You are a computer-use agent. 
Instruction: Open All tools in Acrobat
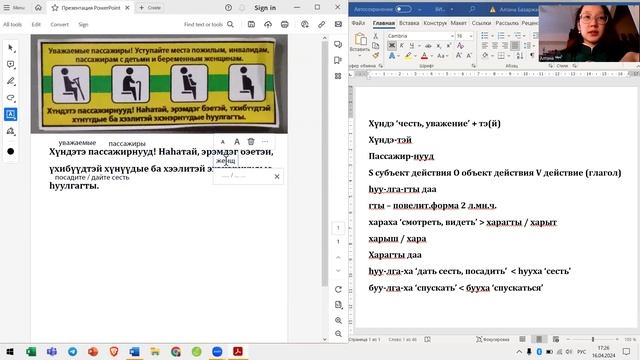coord(13,24)
